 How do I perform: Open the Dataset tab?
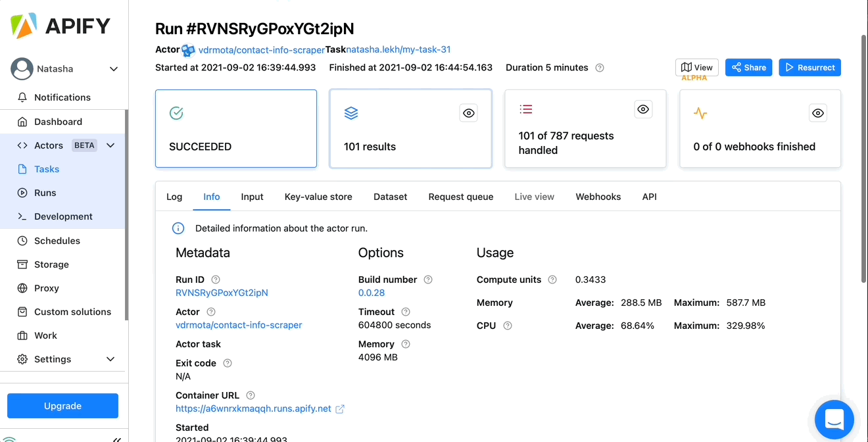(x=391, y=197)
